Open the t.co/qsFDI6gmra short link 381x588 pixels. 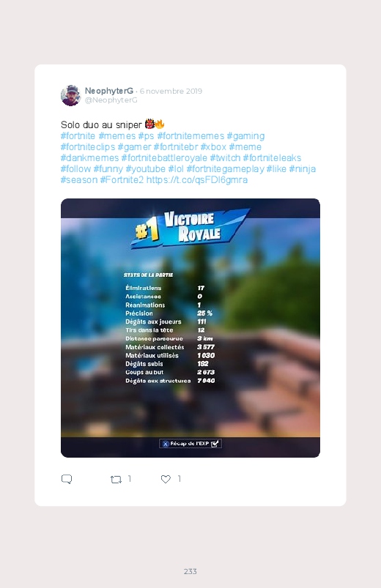pos(197,179)
